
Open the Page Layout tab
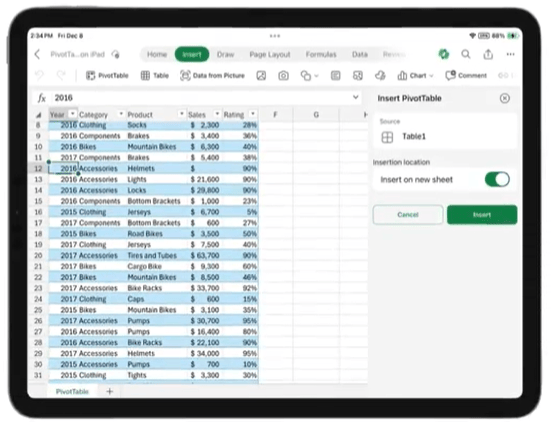[x=270, y=54]
